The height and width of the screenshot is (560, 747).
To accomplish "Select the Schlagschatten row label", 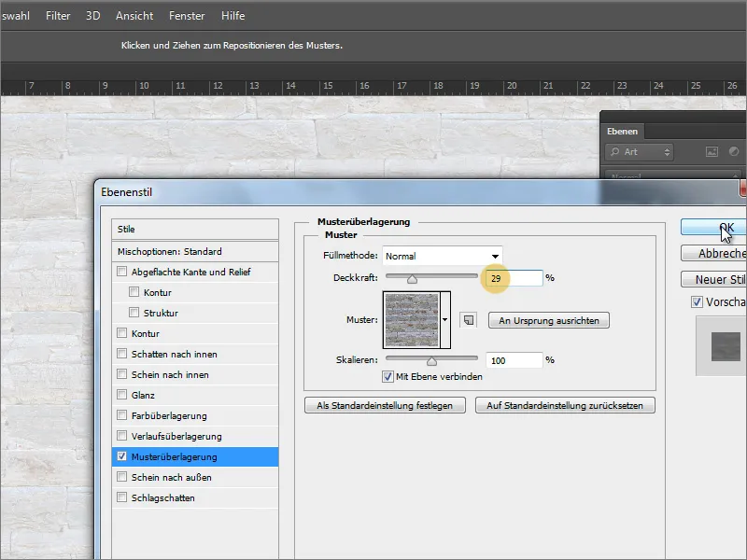I will [162, 497].
